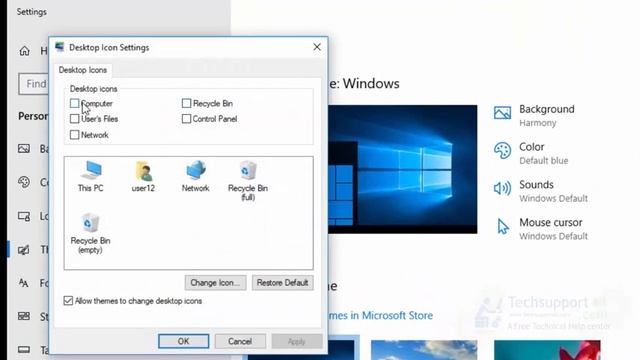Confirm with the OK button
This screenshot has height=360, width=640.
click(x=183, y=341)
